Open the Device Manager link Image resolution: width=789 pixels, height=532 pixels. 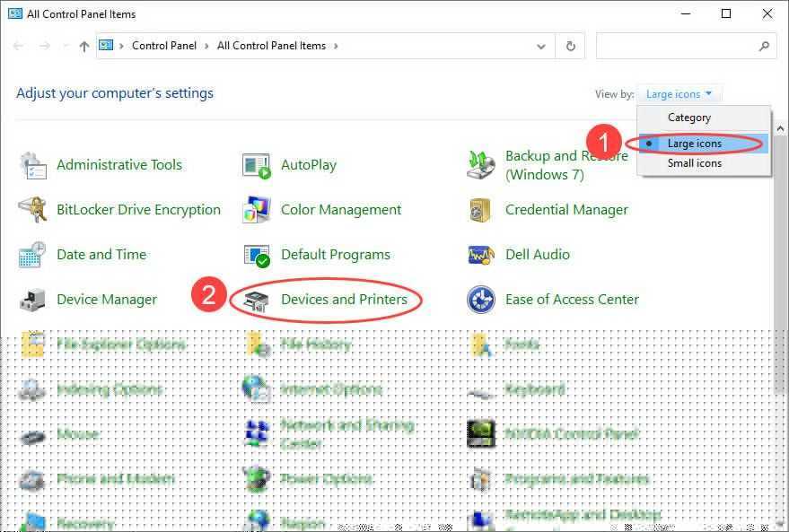click(x=107, y=300)
